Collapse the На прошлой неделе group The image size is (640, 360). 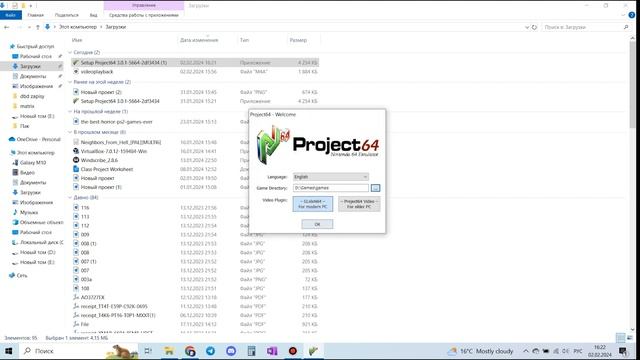70,111
